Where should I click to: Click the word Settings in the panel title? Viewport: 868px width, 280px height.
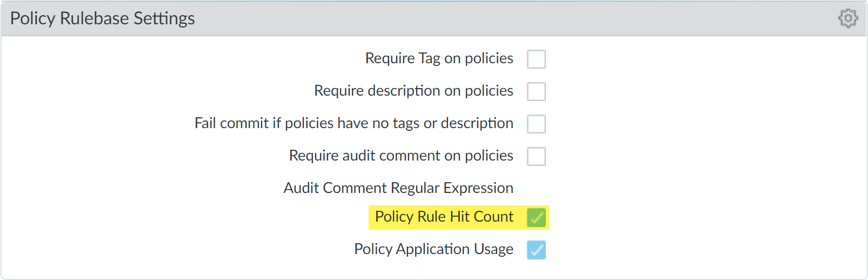[164, 18]
